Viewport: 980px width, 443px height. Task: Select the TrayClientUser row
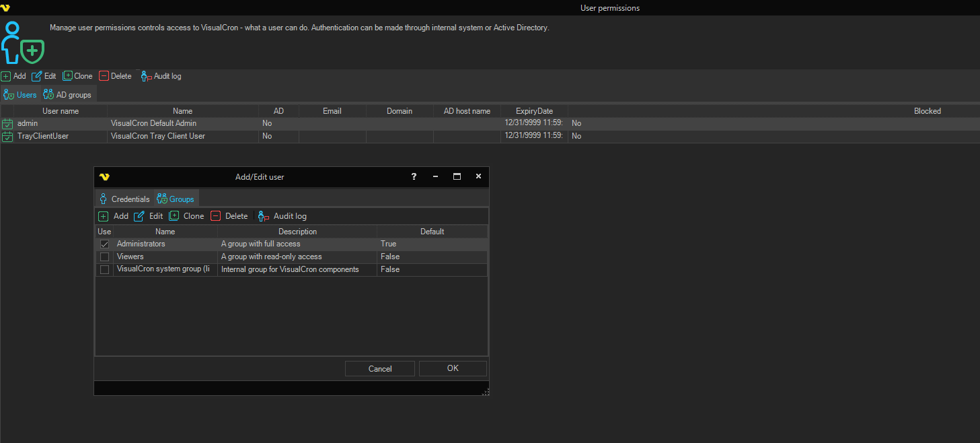[43, 136]
